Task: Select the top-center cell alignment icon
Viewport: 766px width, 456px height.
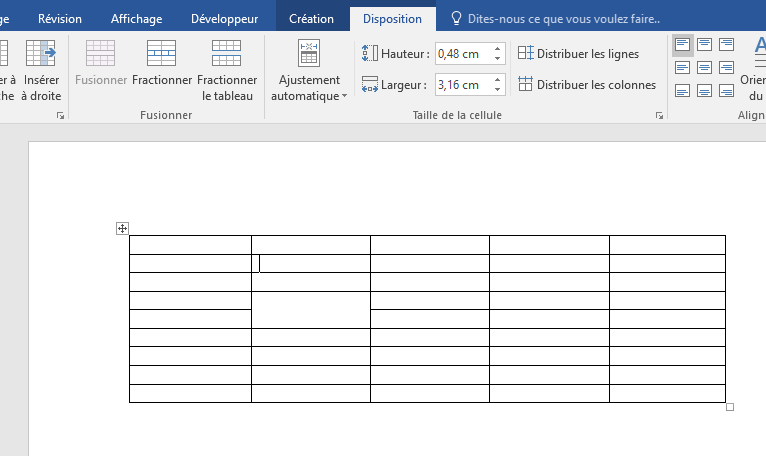Action: [704, 45]
